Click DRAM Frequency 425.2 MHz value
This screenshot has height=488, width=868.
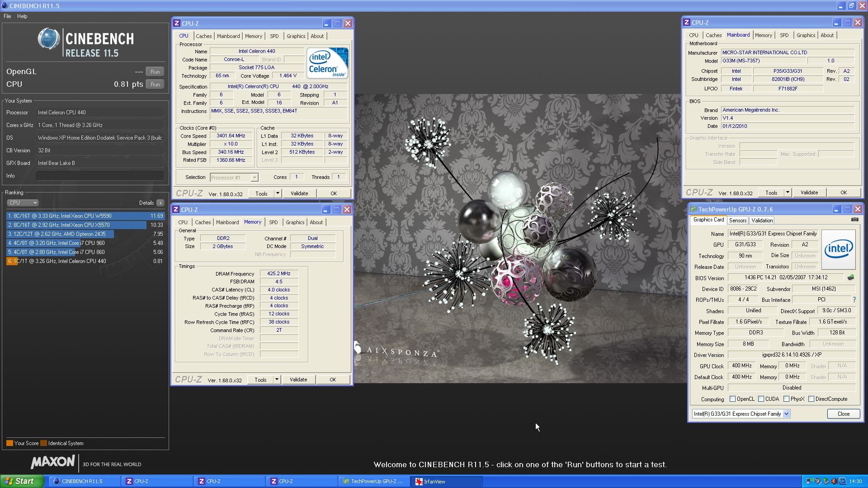[x=279, y=273]
